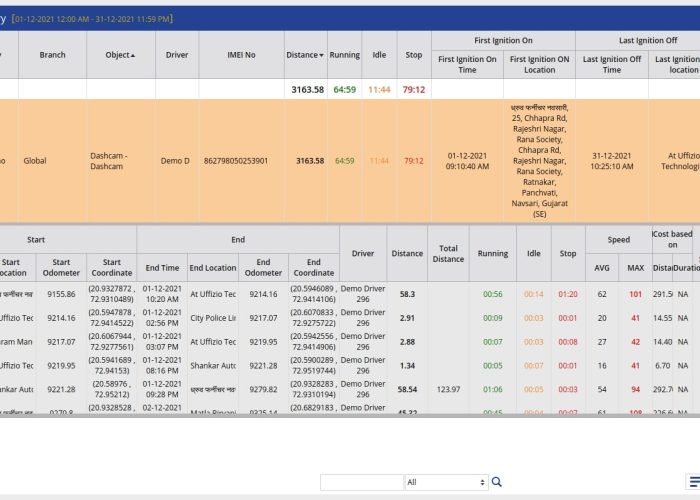This screenshot has width=700, height=500.
Task: Click the End Odometer column header
Action: (x=263, y=267)
